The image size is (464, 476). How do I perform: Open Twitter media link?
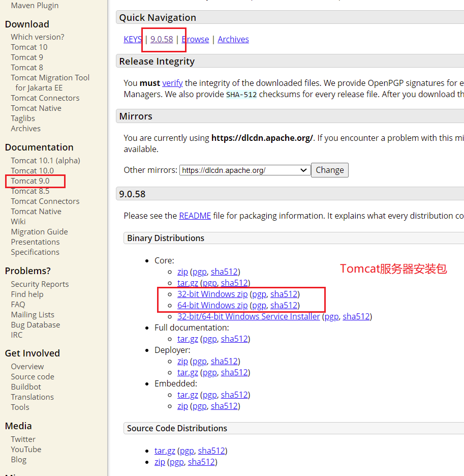click(23, 439)
